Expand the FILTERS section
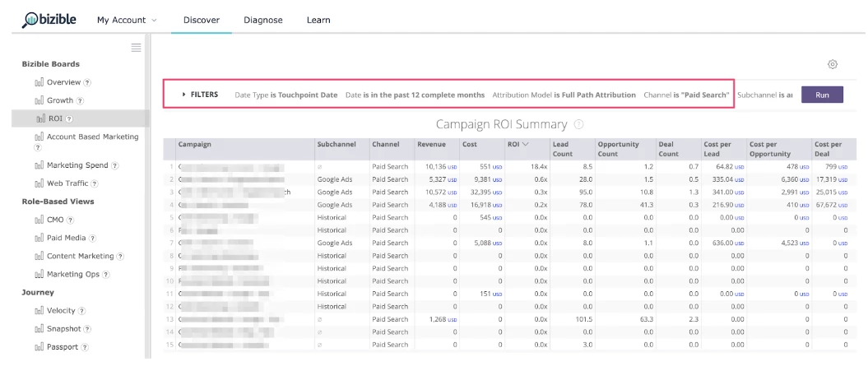868x371 pixels. pyautogui.click(x=200, y=95)
